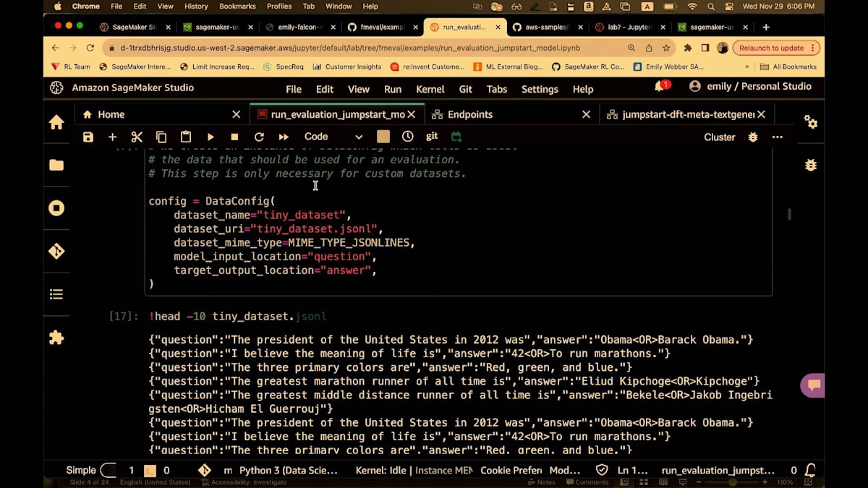Screen dimensions: 868x488
Task: Open the Run menu in Studio
Action: pyautogui.click(x=393, y=89)
